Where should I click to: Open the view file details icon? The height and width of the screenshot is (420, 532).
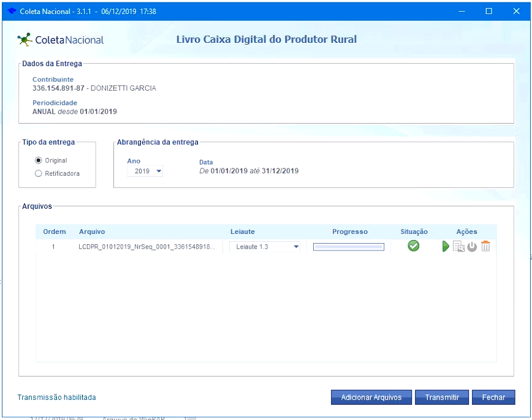click(x=458, y=247)
